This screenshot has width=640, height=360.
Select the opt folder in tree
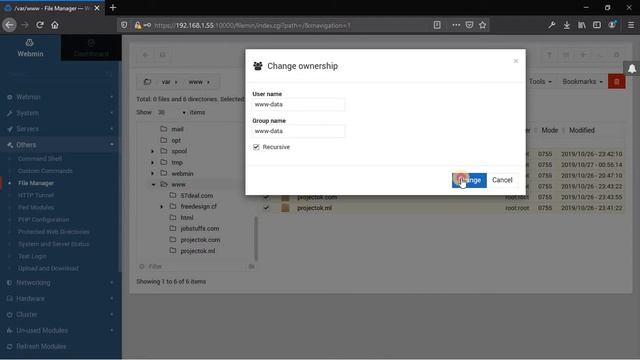176,140
